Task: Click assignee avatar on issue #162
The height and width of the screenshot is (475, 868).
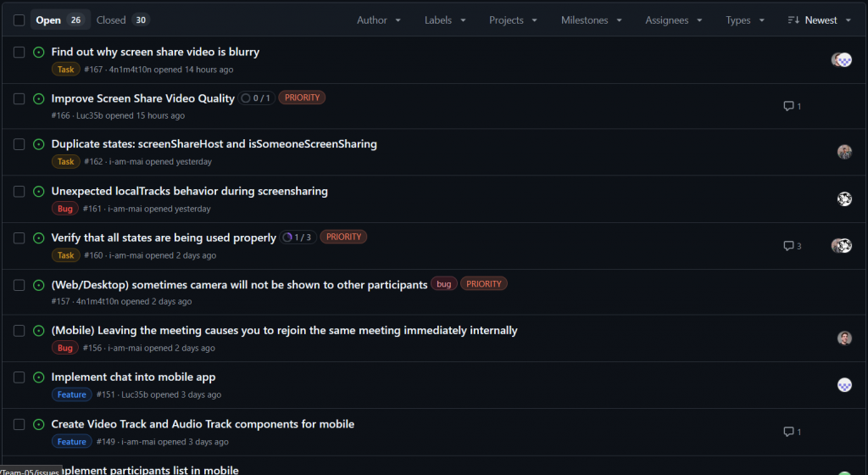Action: [x=844, y=152]
